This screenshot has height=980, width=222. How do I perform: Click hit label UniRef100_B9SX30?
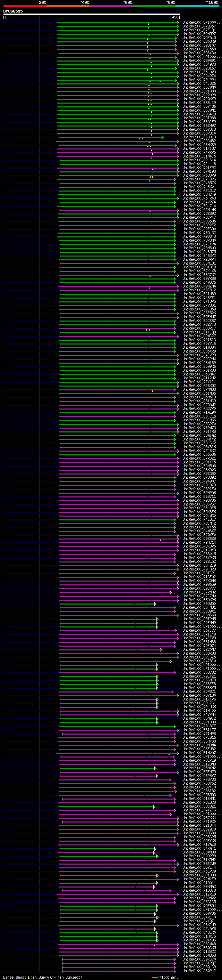[199, 53]
